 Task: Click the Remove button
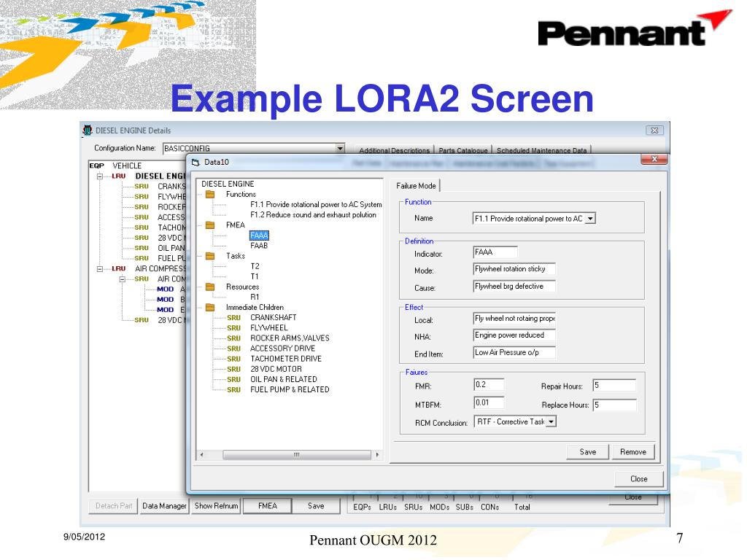[632, 452]
